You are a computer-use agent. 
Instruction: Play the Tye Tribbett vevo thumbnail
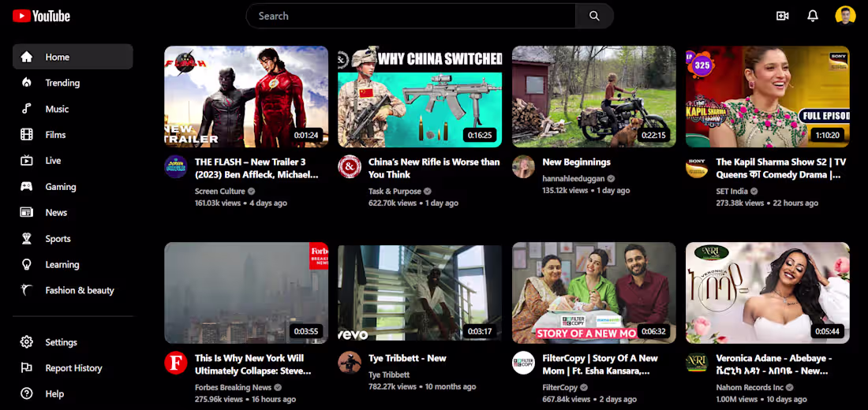click(420, 293)
